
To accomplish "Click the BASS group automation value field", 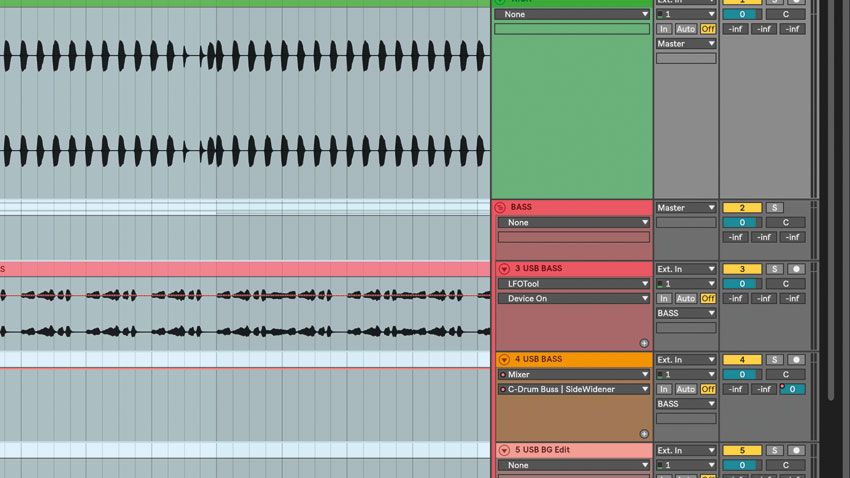I will tap(574, 237).
